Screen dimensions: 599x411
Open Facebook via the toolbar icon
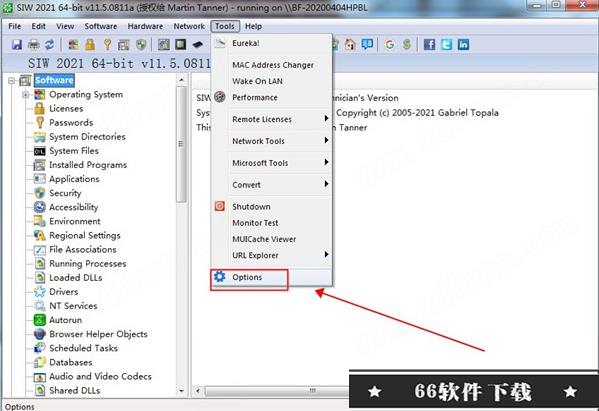click(429, 45)
